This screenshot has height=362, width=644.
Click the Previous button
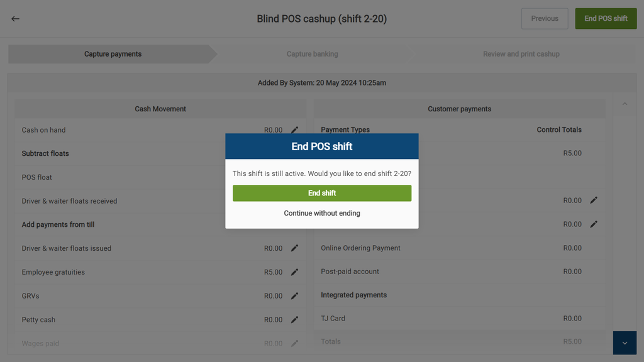click(545, 19)
